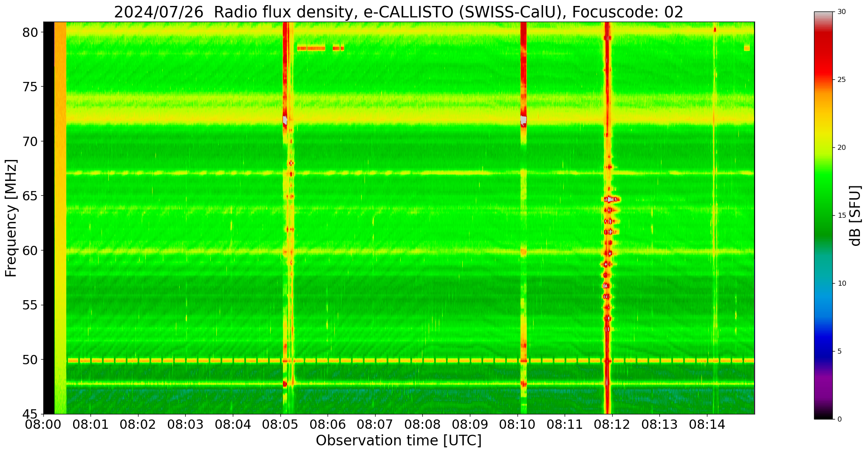The height and width of the screenshot is (453, 868).
Task: Click the colorbar tick label 30
Action: click(841, 12)
